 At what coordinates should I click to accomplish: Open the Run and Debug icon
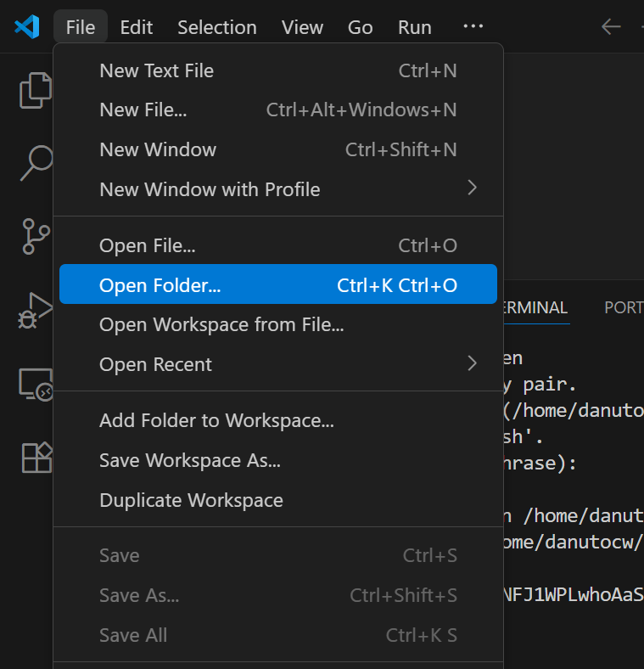pos(36,311)
